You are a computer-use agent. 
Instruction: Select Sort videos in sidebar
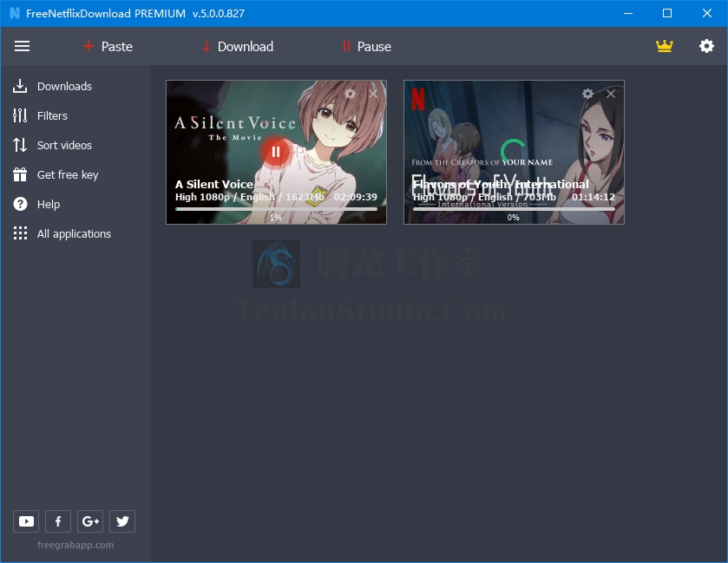tap(64, 145)
